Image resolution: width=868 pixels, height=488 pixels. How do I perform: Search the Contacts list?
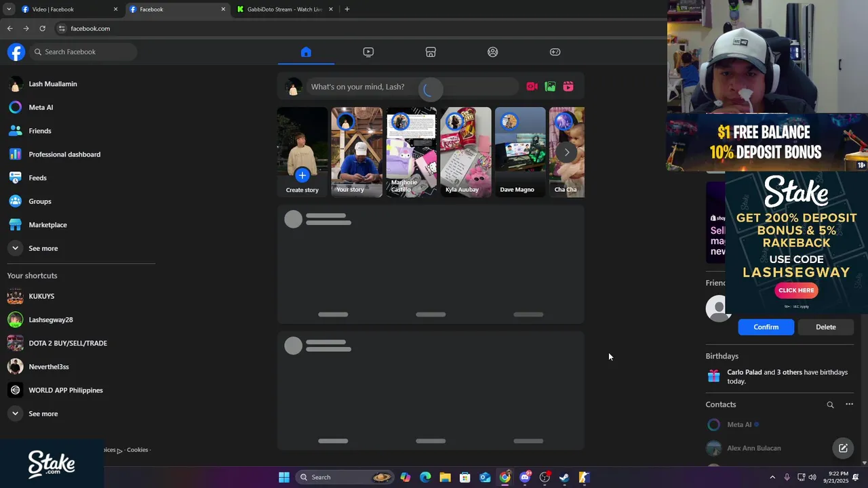click(830, 405)
